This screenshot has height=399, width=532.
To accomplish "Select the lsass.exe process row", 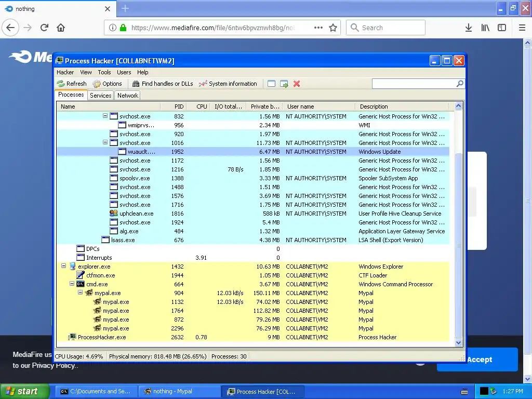I will 253,240.
